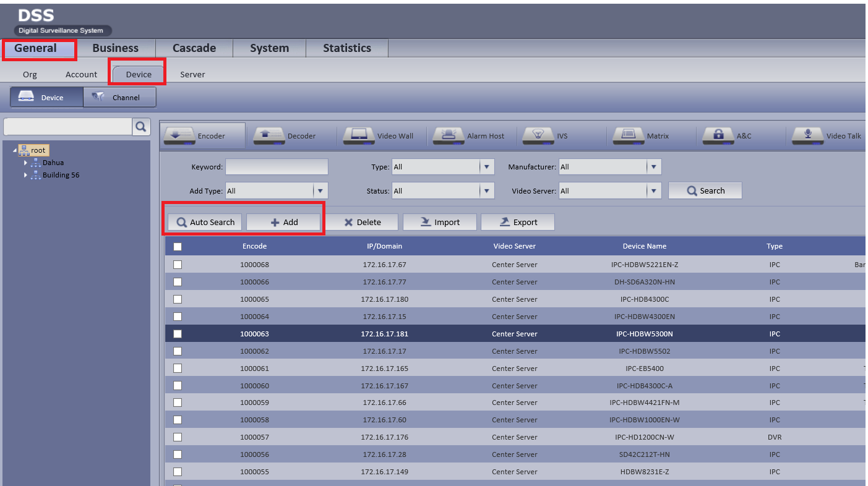Click inside the Keyword input field
Screen dimensions: 868x486
coord(277,167)
